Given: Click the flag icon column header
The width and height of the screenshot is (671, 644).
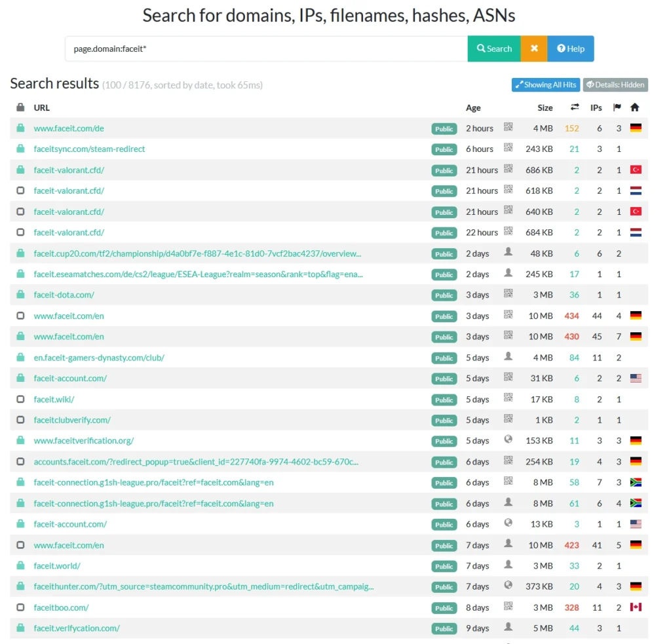Looking at the screenshot, I should [617, 107].
